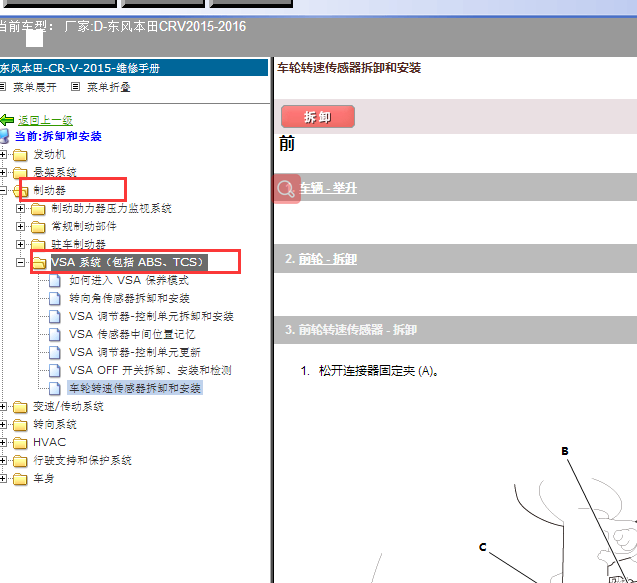This screenshot has width=637, height=583.
Task: Select 转向系统 in the tree
Action: point(55,425)
